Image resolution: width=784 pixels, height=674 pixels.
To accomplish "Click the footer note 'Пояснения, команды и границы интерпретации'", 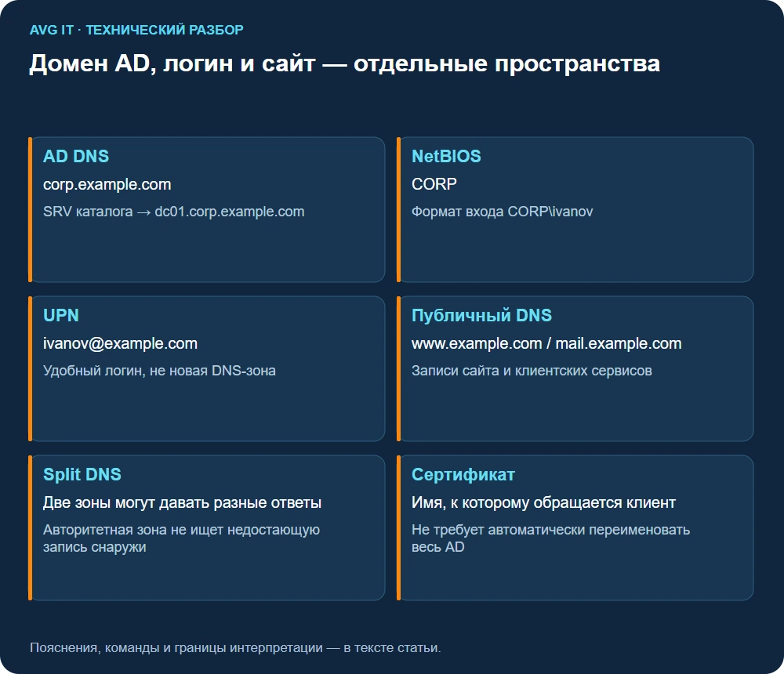I will click(x=176, y=647).
